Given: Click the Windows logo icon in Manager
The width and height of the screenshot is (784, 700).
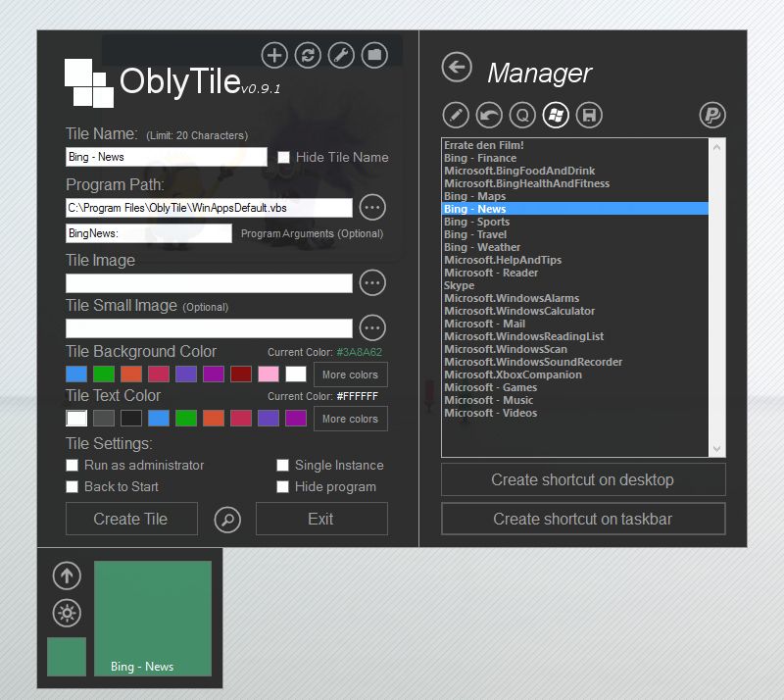Looking at the screenshot, I should pos(556,115).
